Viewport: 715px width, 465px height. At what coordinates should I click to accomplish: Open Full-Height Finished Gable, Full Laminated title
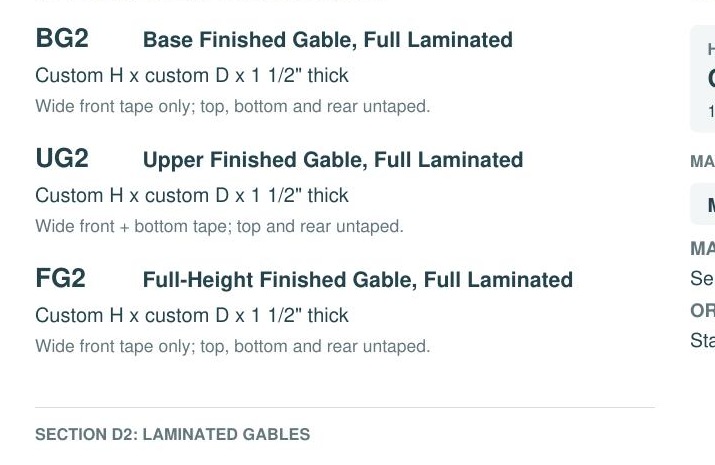pos(358,280)
